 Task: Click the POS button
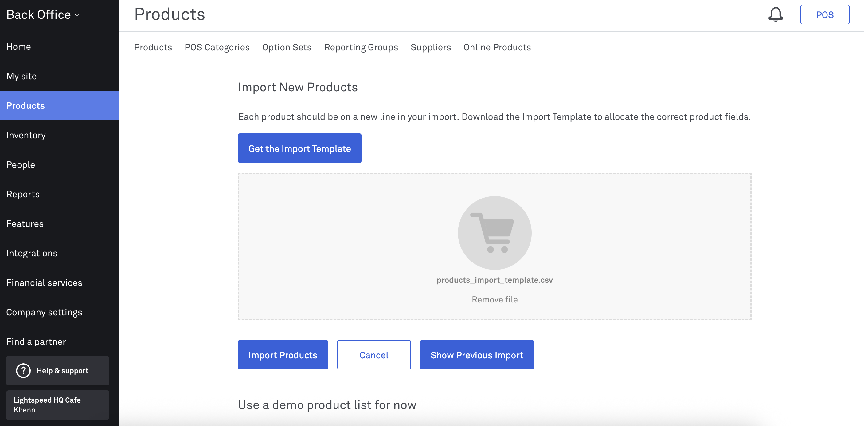(824, 14)
